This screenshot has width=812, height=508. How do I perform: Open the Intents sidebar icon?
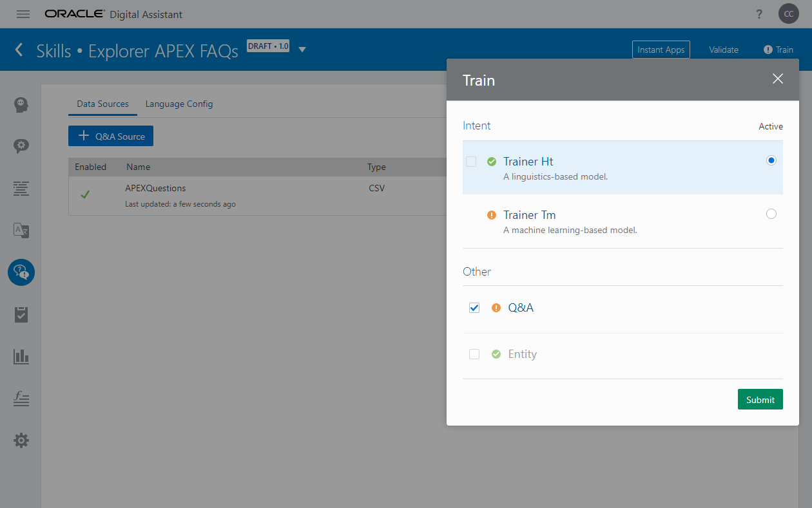coord(21,104)
